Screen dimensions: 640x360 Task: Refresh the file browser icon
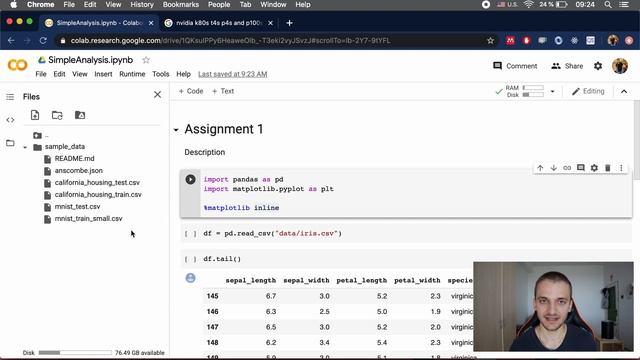click(x=57, y=115)
